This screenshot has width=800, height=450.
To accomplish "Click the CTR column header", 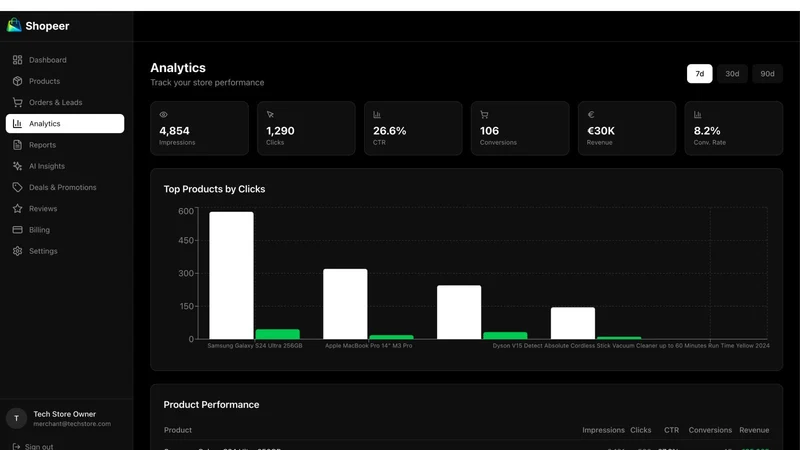I will click(671, 430).
